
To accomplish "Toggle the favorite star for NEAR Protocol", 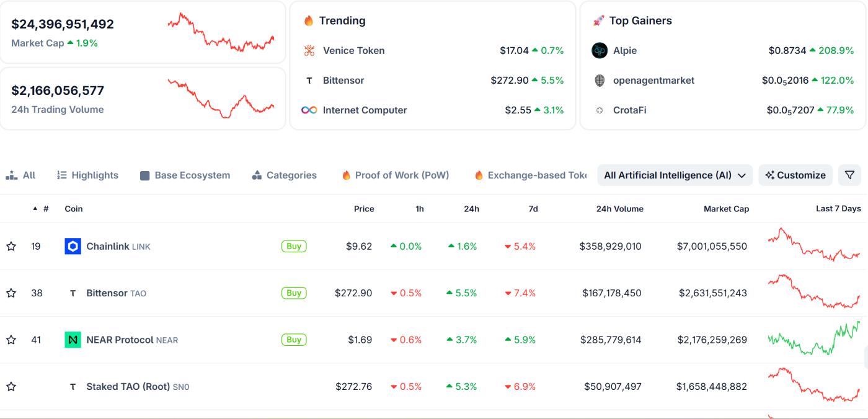I will (x=11, y=340).
